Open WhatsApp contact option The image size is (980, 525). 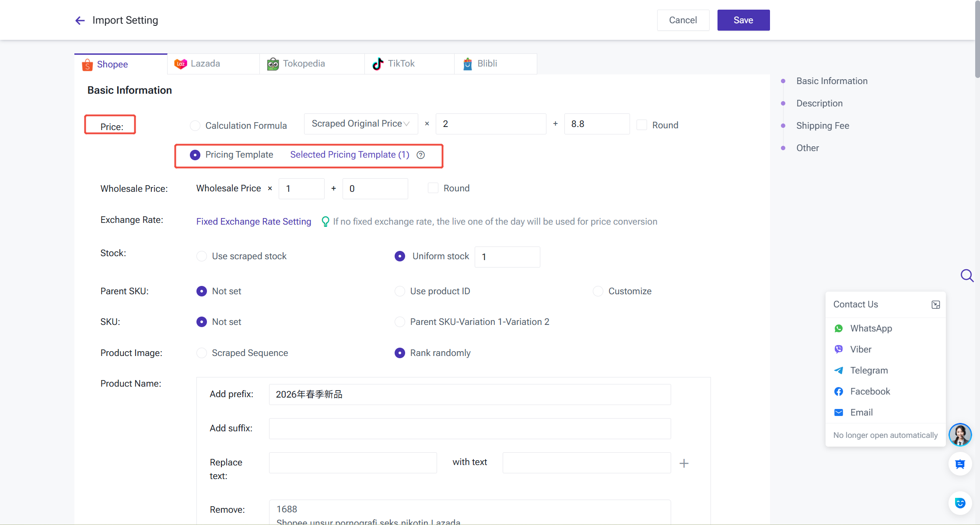871,328
